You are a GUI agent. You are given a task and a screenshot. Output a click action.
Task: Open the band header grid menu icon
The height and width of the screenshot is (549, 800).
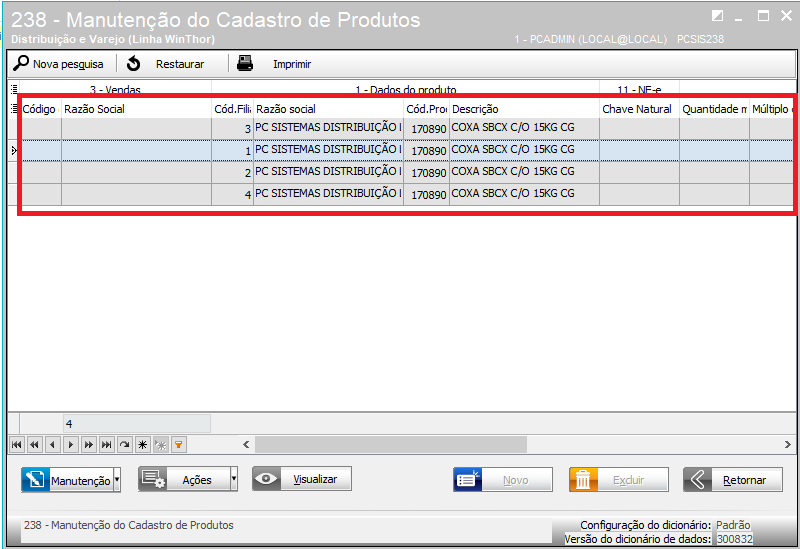14,89
